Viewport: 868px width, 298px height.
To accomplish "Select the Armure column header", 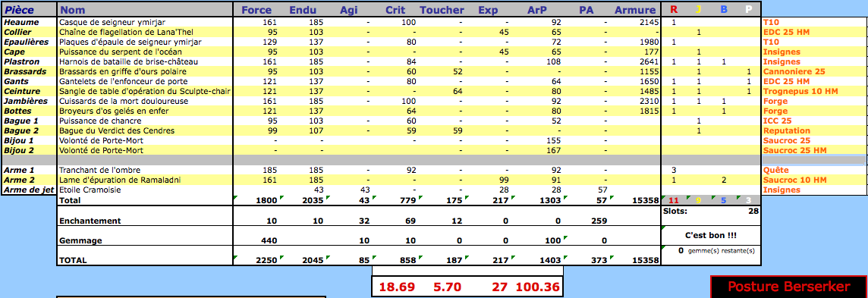I will [x=635, y=10].
